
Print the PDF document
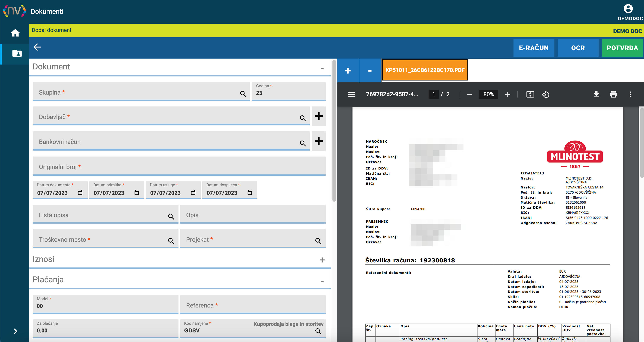pos(613,94)
